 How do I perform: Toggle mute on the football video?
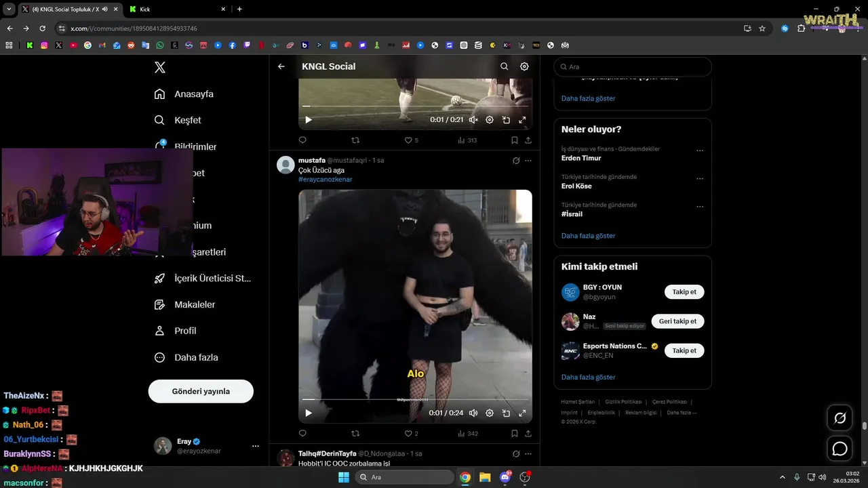click(x=473, y=120)
